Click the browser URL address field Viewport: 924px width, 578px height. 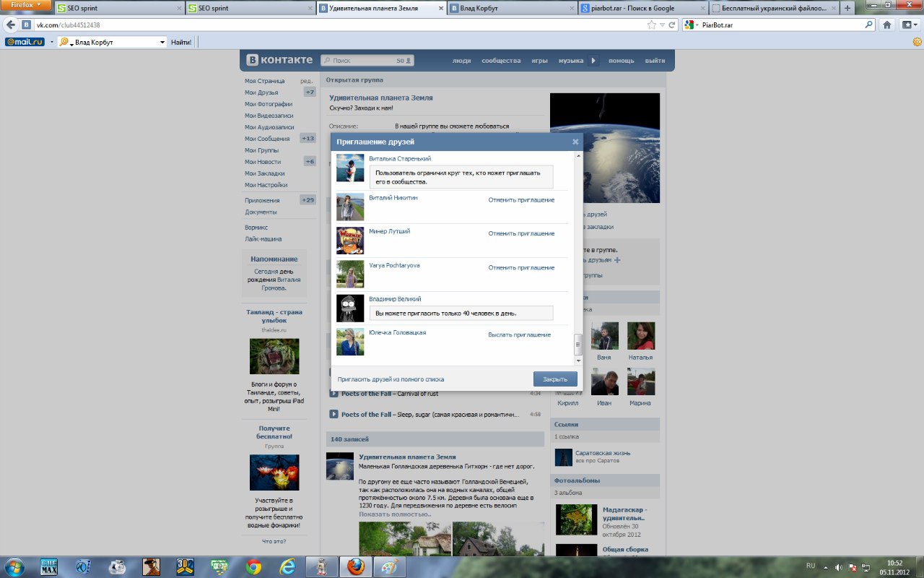(x=339, y=25)
